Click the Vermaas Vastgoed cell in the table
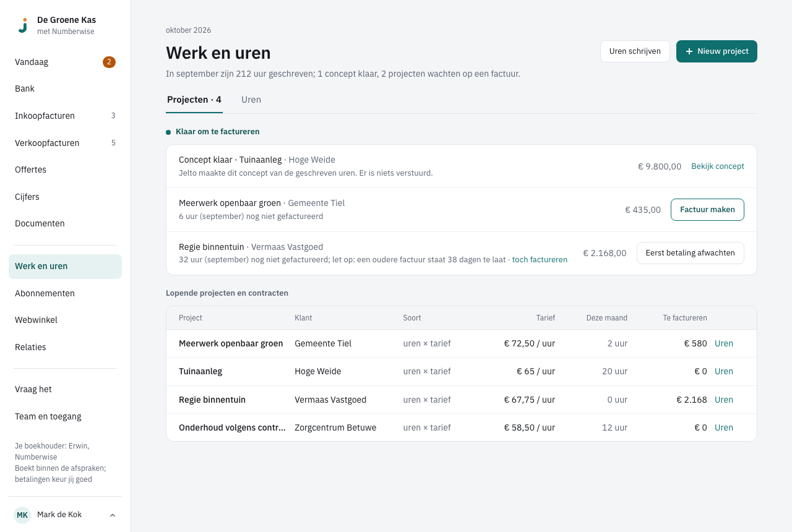The width and height of the screenshot is (792, 532). (x=330, y=400)
